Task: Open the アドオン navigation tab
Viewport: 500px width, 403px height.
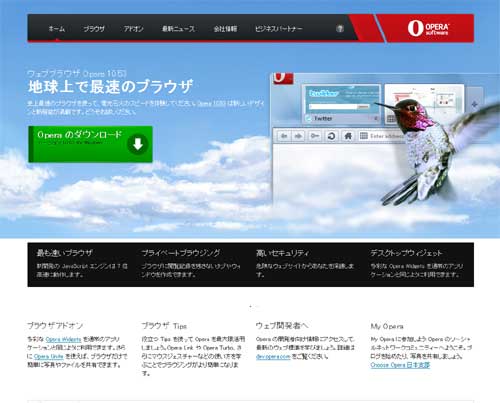Action: click(x=134, y=29)
